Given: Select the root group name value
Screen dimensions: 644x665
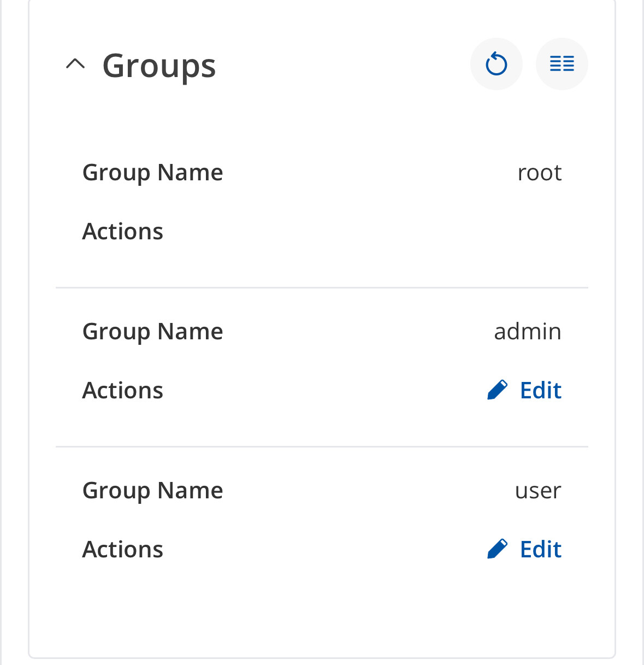Looking at the screenshot, I should pos(539,173).
